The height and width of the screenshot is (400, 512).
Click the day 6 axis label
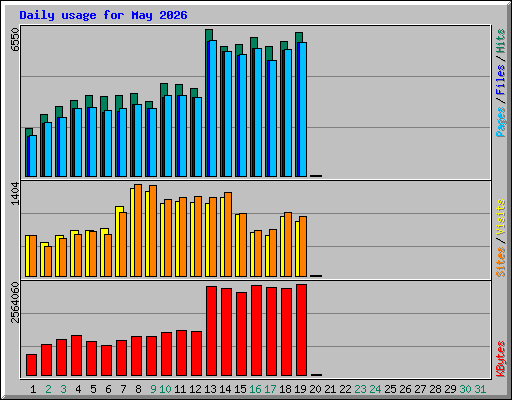coord(108,389)
